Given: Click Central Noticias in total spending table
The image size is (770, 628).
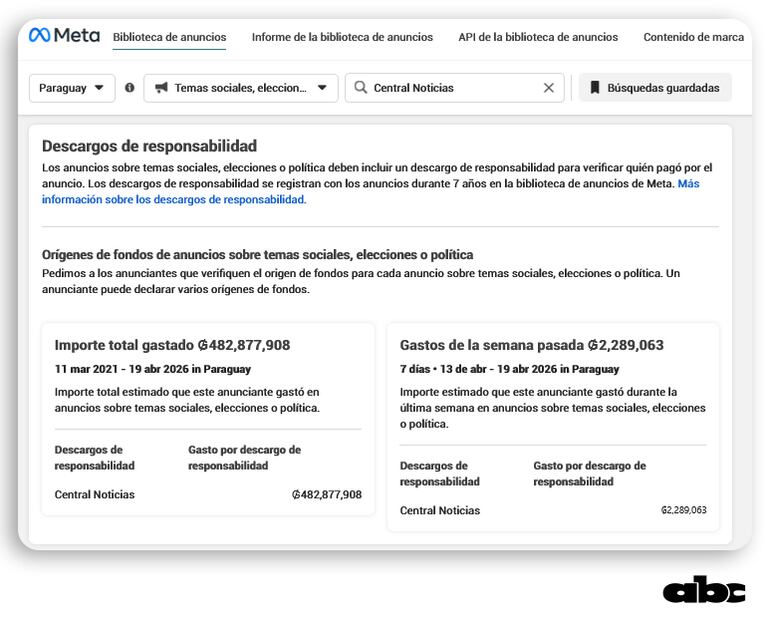Looking at the screenshot, I should (x=94, y=494).
